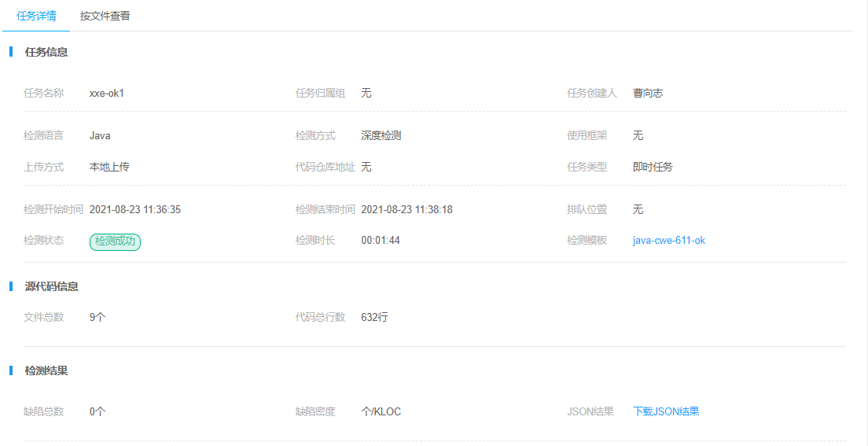Click the 任务信息 section heading
868x446 pixels.
click(46, 53)
